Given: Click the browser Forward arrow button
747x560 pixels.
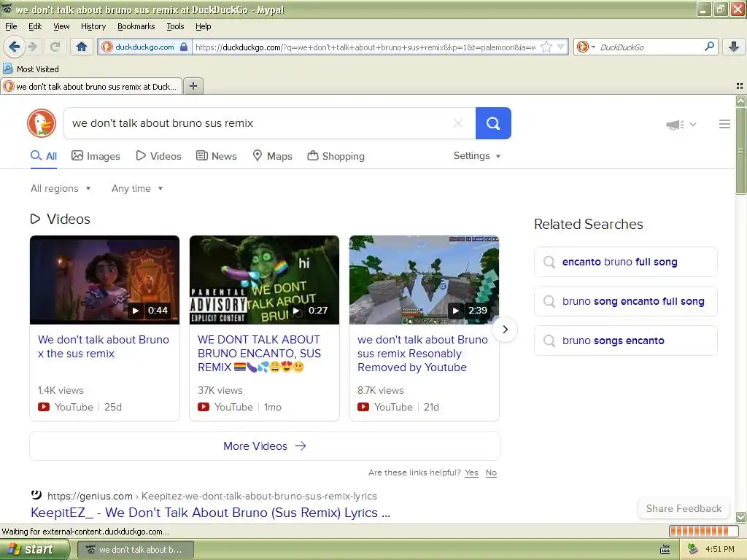Looking at the screenshot, I should point(32,47).
